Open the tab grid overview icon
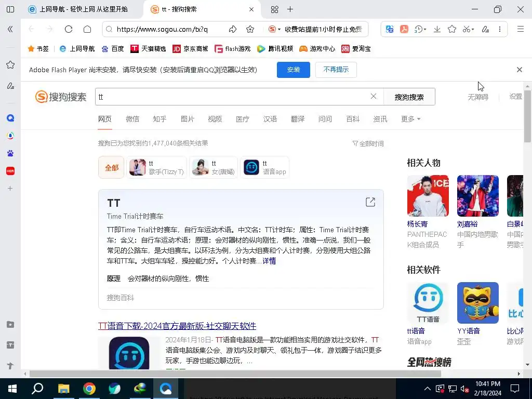532x399 pixels. [x=274, y=9]
